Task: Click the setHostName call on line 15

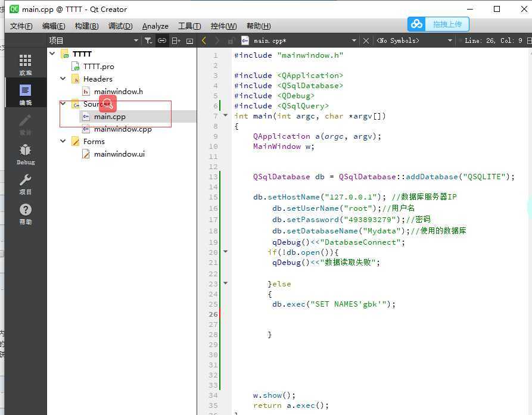Action: [294, 197]
